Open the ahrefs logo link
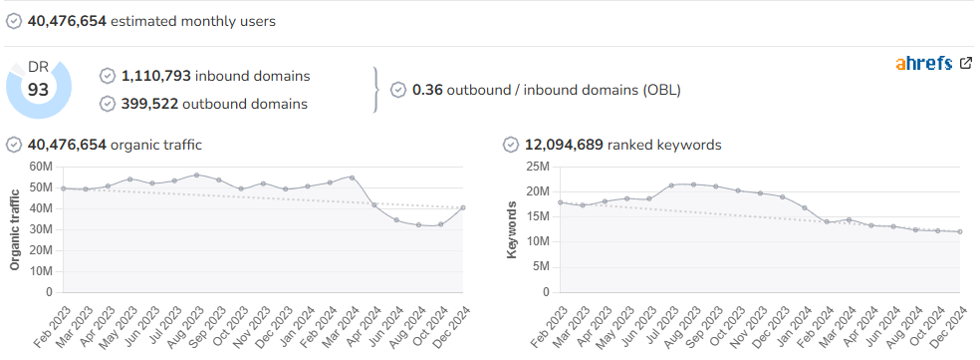The height and width of the screenshot is (360, 980). pos(924,63)
